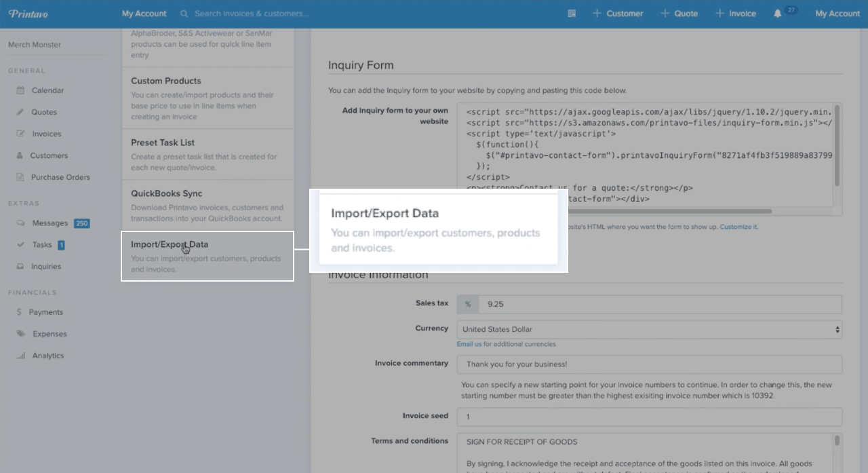This screenshot has height=473, width=868.
Task: Open the Calendar icon in sidebar
Action: coord(20,90)
